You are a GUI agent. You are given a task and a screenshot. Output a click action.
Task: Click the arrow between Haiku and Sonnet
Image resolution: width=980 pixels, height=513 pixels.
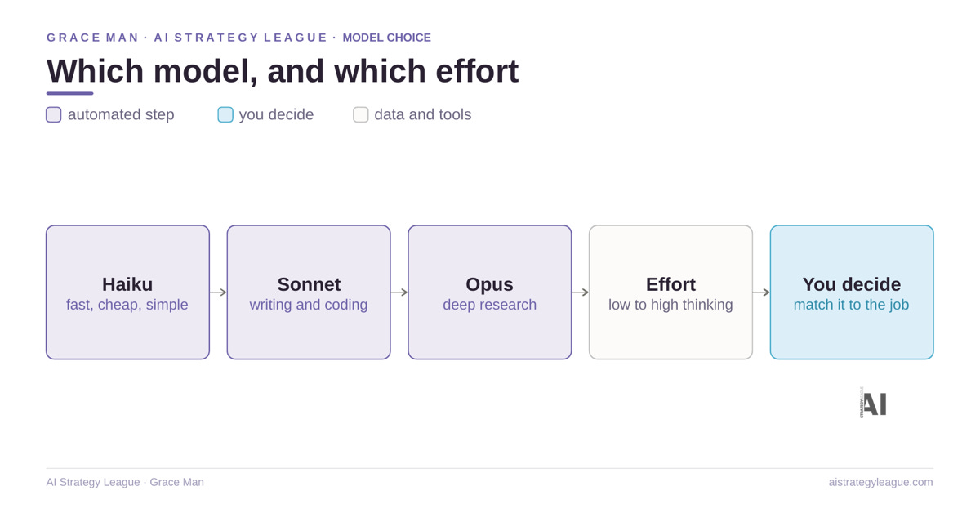(x=218, y=292)
